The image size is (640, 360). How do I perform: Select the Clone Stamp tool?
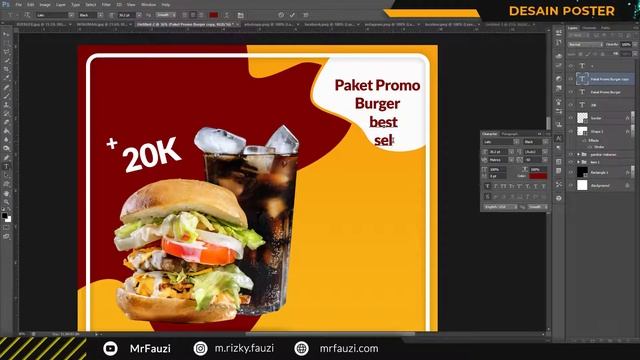coord(7,105)
